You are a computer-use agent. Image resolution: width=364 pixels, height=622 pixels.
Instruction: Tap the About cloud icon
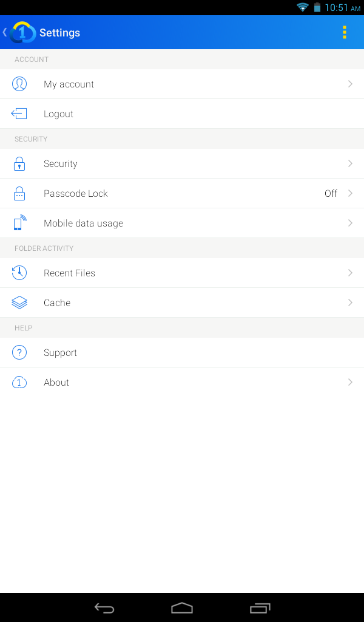click(19, 382)
